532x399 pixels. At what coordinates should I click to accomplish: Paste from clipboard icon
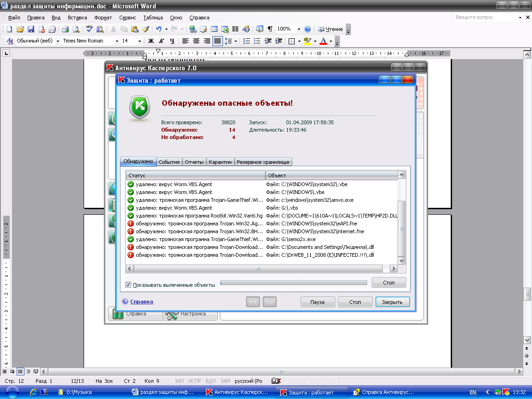(135, 29)
